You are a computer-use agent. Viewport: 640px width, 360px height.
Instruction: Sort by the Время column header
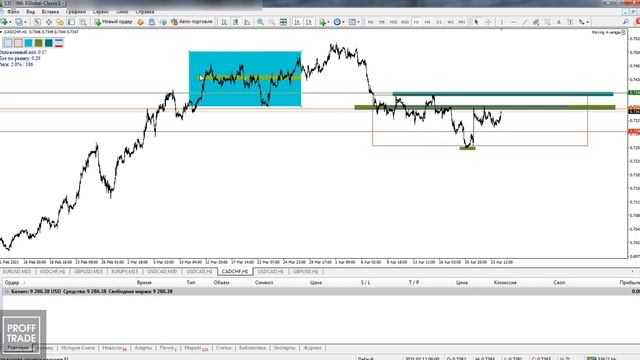[x=144, y=282]
